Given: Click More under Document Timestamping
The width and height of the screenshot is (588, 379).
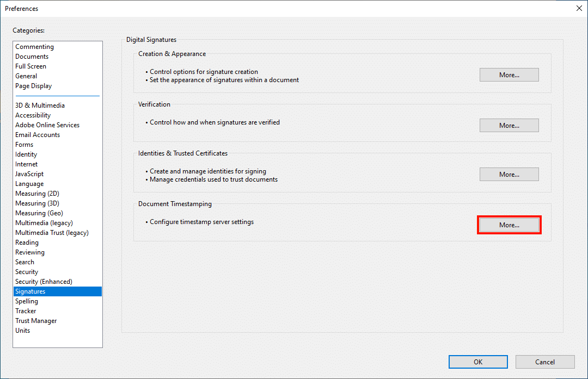Looking at the screenshot, I should click(x=509, y=225).
